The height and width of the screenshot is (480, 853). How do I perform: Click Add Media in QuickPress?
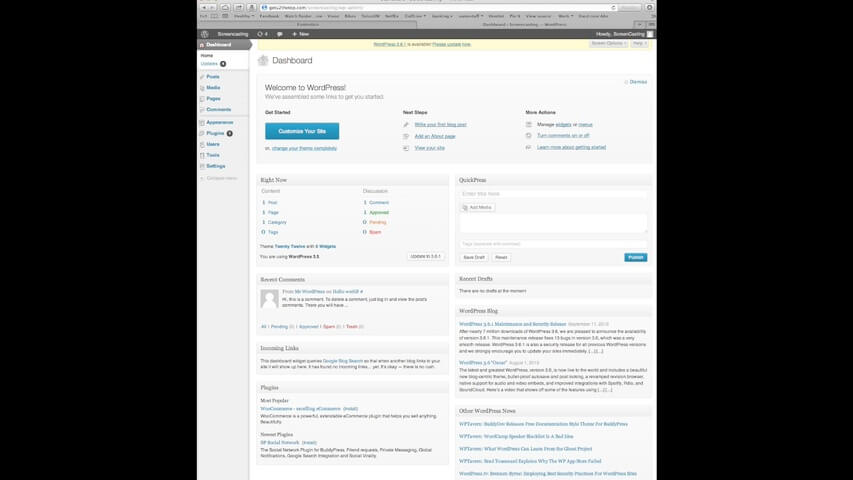(x=478, y=207)
